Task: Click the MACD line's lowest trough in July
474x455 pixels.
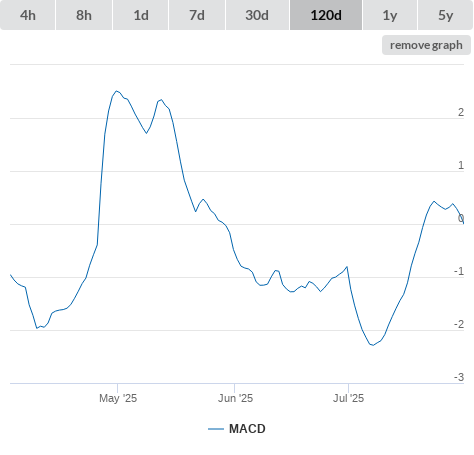Action: click(373, 345)
